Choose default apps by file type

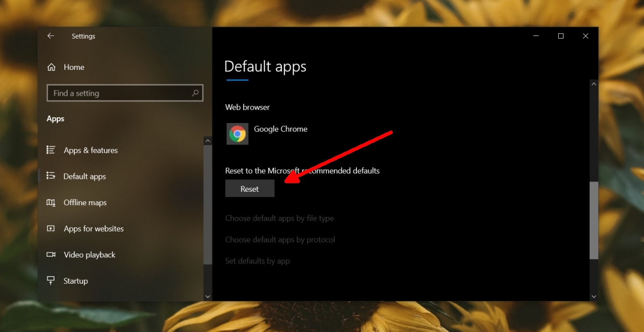tap(279, 218)
